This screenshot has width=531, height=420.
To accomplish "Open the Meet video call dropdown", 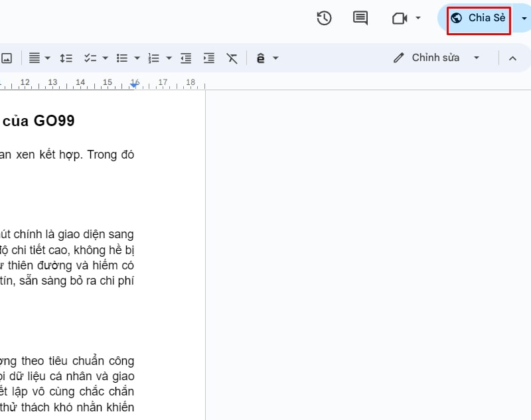I will (x=418, y=18).
